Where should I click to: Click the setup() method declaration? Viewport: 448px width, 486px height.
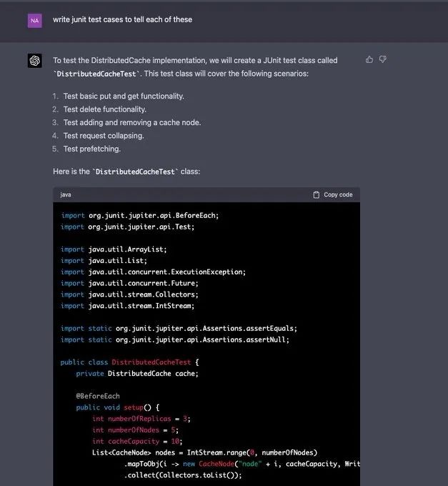[119, 407]
